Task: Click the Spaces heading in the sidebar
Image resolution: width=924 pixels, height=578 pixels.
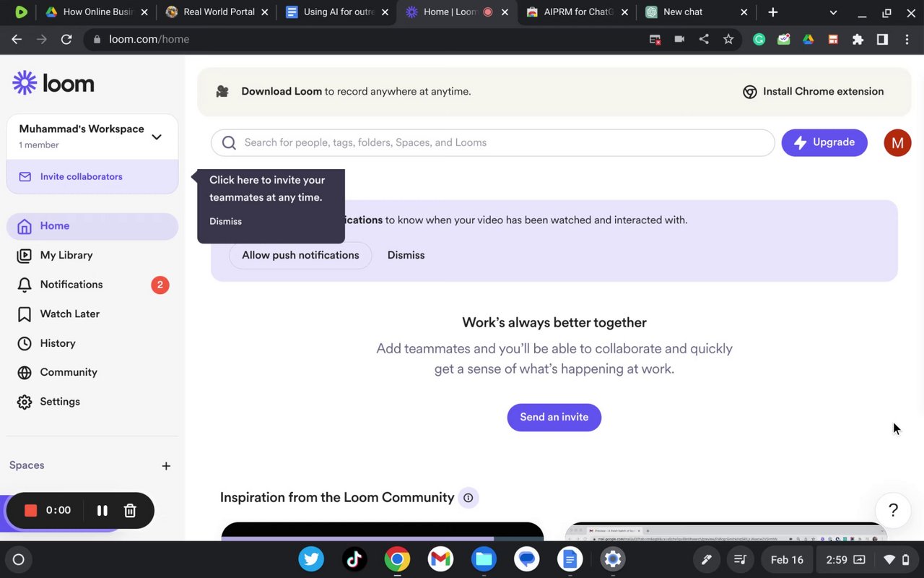Action: pyautogui.click(x=27, y=465)
